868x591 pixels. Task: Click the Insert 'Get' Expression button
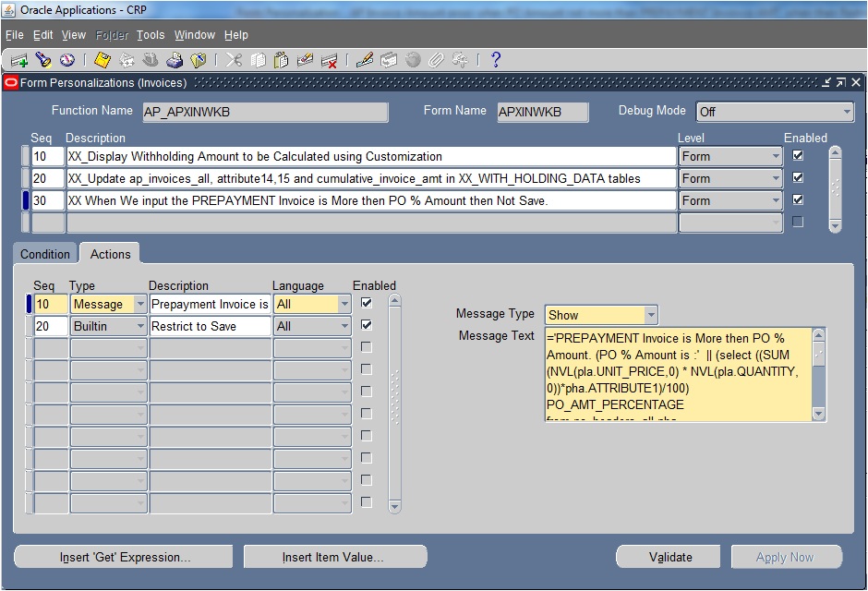(x=123, y=556)
